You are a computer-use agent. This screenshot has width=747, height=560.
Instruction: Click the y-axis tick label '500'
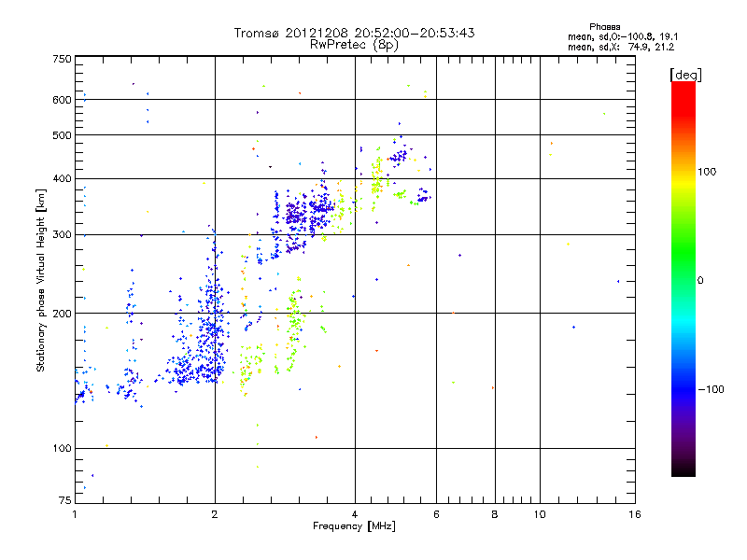click(x=63, y=135)
